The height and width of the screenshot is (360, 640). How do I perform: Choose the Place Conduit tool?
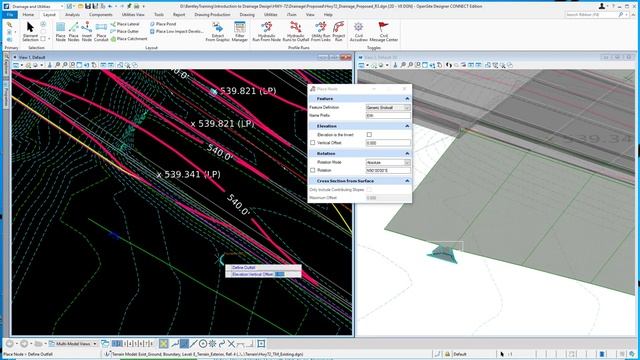101,32
